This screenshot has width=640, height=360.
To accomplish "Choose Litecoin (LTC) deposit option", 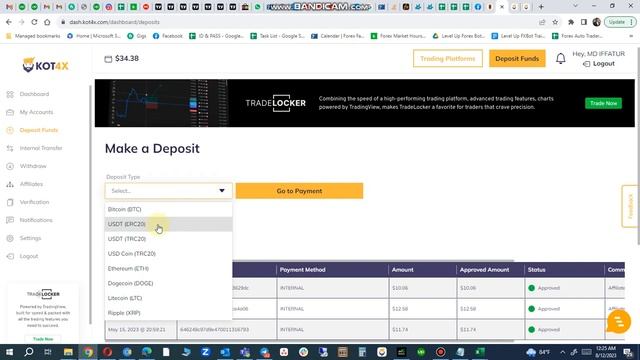I will tap(169, 298).
